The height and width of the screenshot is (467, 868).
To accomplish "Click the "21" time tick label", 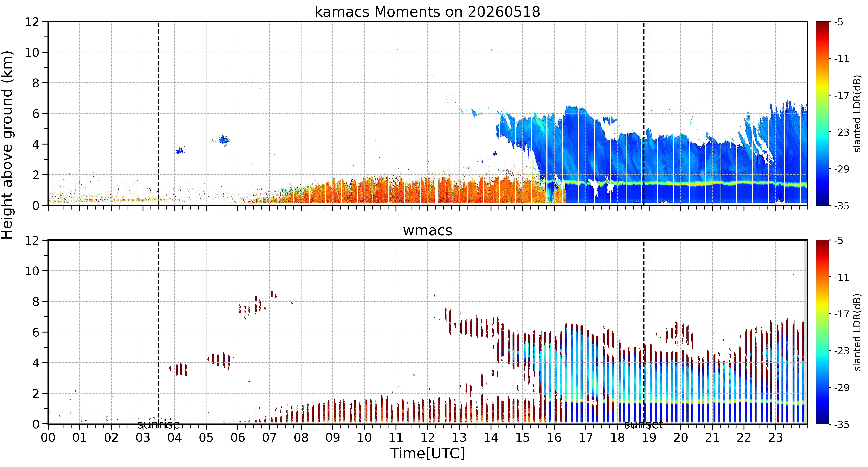I will click(x=712, y=438).
